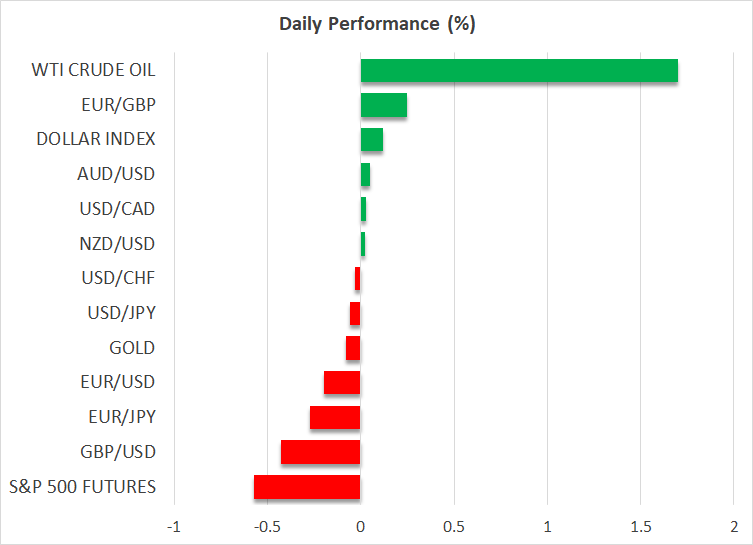This screenshot has height=545, width=753.
Task: Select the EUR/GBP green bar
Action: point(384,105)
